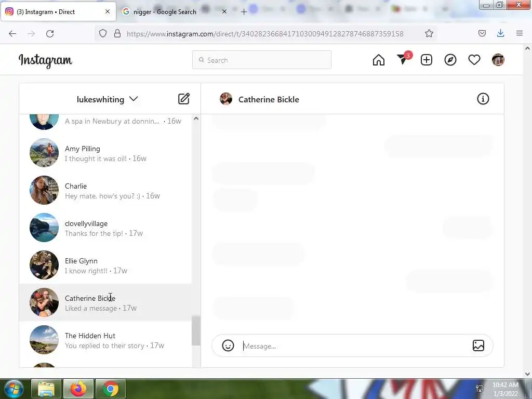Go to Instagram home feed icon
Viewport: 532px width, 399px height.
[378, 60]
